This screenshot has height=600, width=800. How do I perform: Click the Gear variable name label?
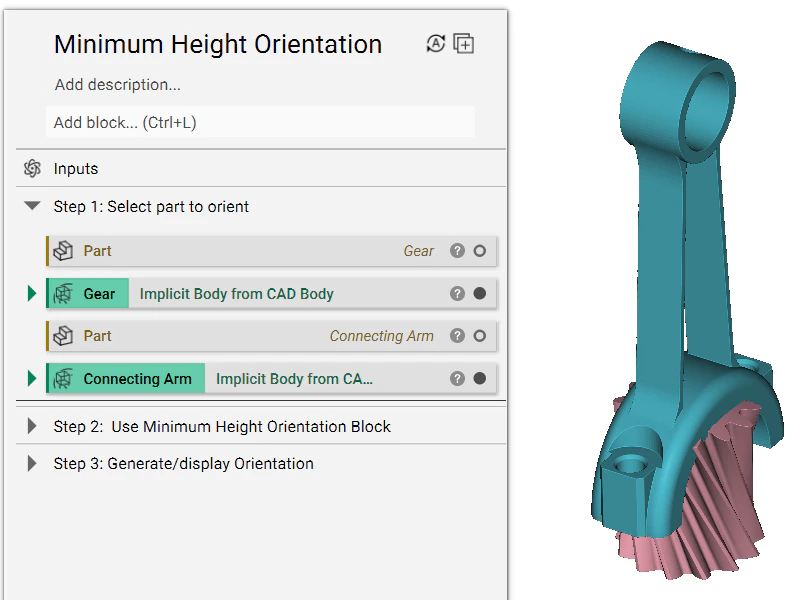point(99,294)
